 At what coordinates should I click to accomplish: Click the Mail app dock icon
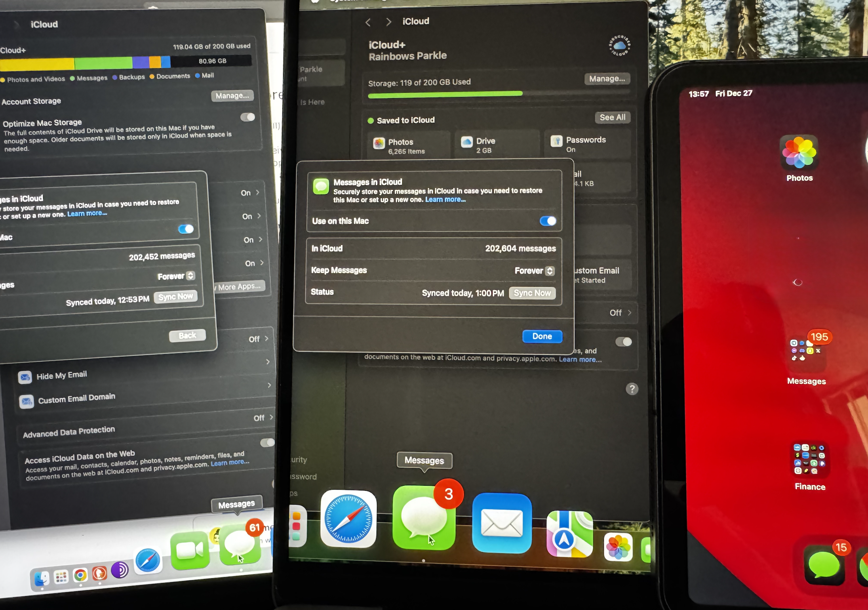pos(501,523)
